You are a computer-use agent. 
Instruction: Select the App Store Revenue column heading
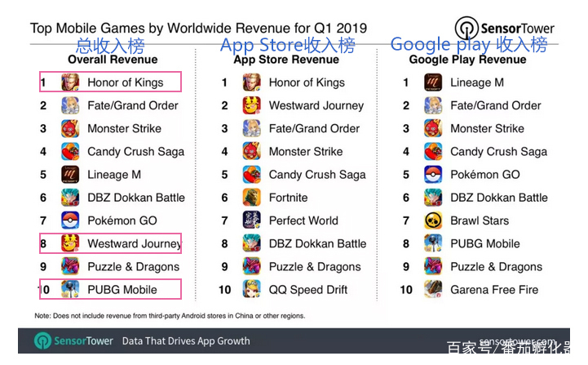tap(286, 60)
